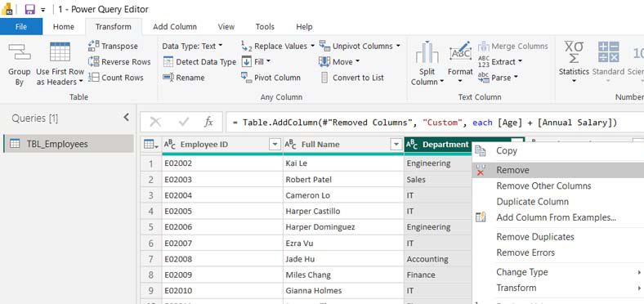Confirm the formula with checkmark
Image resolution: width=644 pixels, height=304 pixels.
(x=184, y=122)
